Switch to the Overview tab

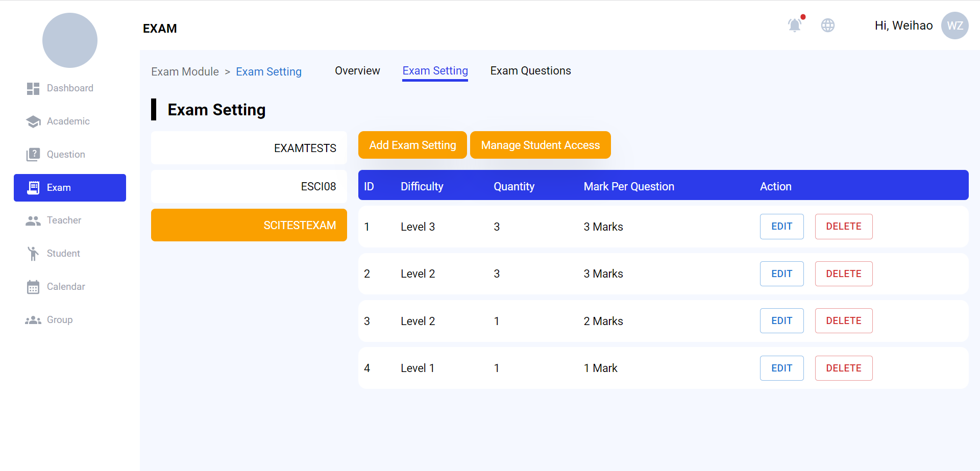[x=357, y=71]
